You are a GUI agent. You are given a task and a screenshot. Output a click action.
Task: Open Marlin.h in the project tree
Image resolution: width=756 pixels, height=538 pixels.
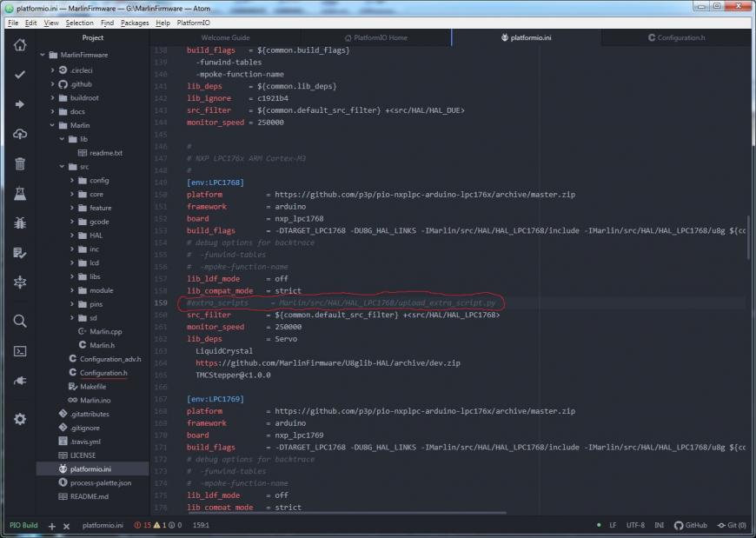click(103, 345)
